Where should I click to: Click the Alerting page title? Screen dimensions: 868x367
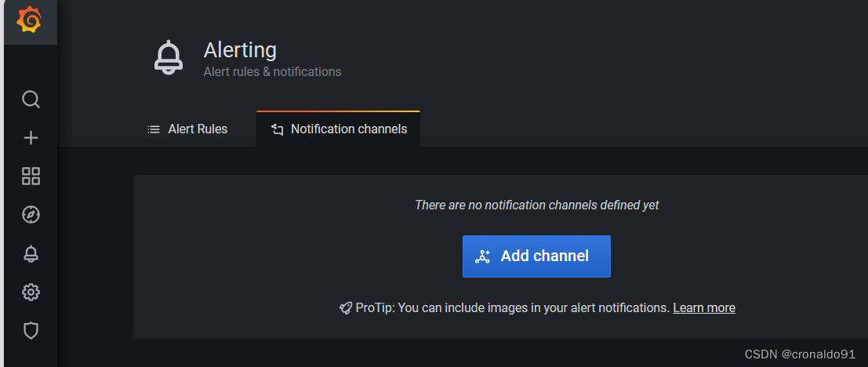click(240, 50)
